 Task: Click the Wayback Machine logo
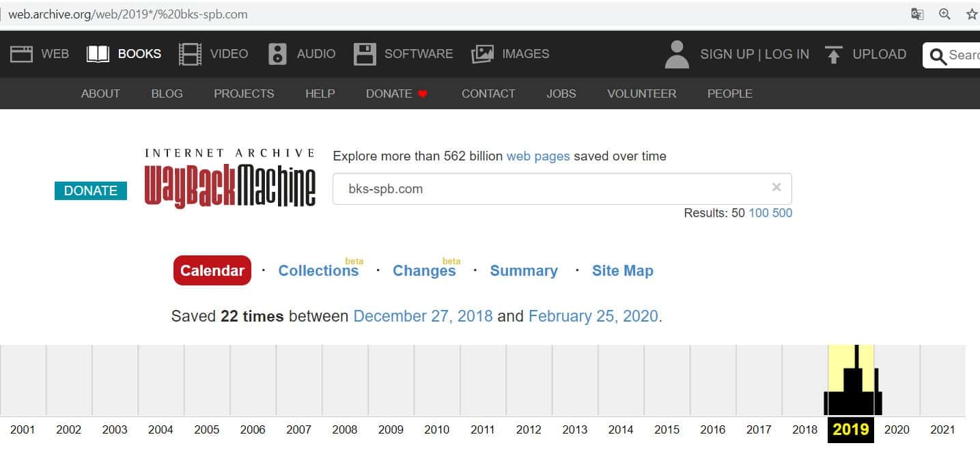[x=230, y=178]
